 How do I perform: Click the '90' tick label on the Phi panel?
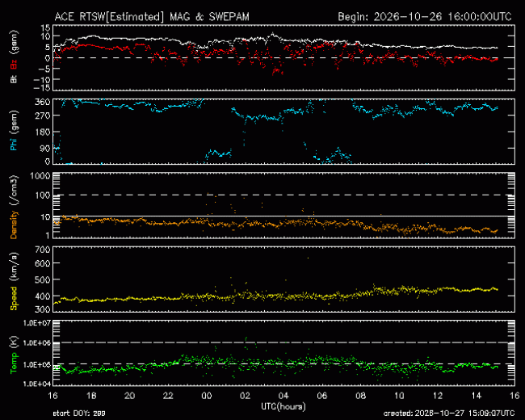[x=45, y=149]
